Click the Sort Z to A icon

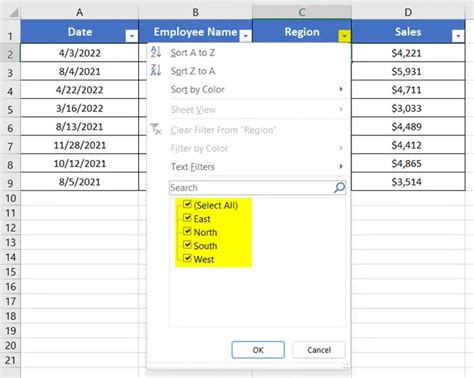pyautogui.click(x=156, y=70)
